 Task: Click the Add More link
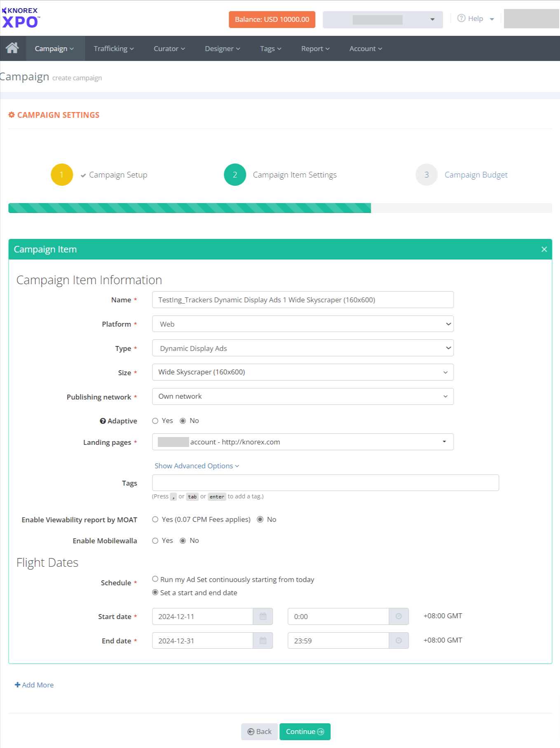pyautogui.click(x=34, y=685)
